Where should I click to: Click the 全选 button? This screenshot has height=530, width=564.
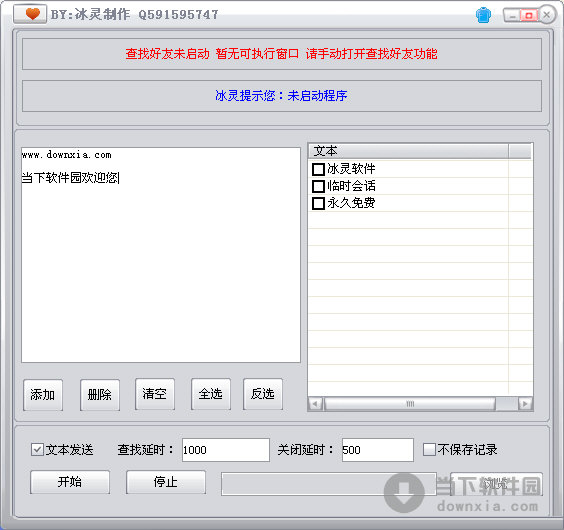click(210, 394)
